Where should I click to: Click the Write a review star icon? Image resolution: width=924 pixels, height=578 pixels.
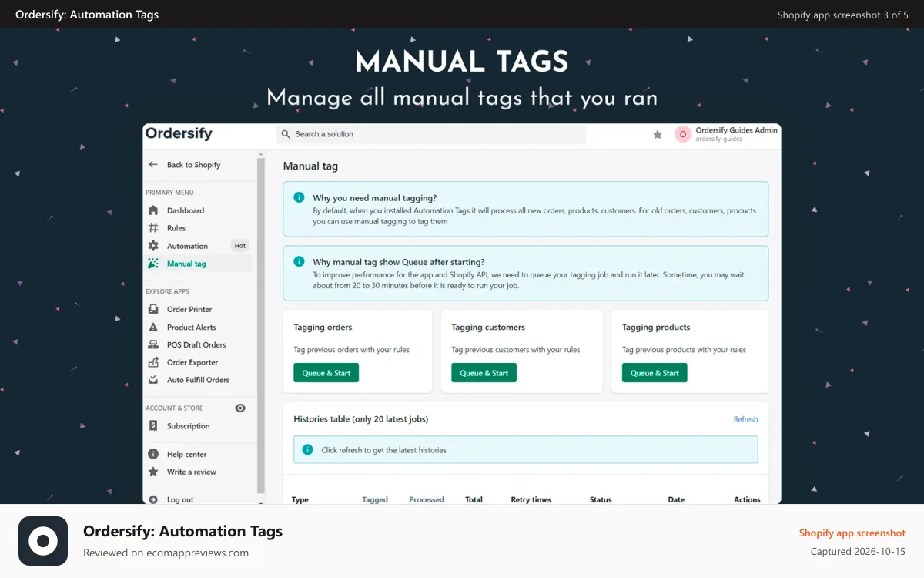click(153, 472)
